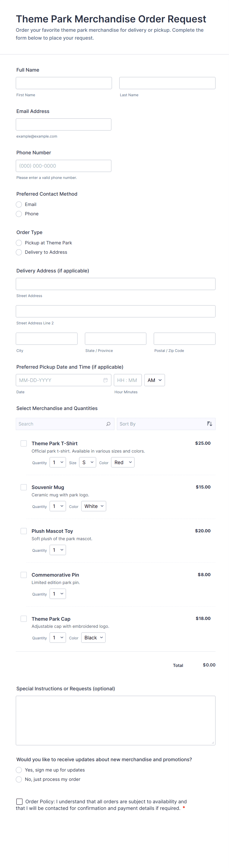
Task: Click the Phone Number field
Action: [x=63, y=166]
